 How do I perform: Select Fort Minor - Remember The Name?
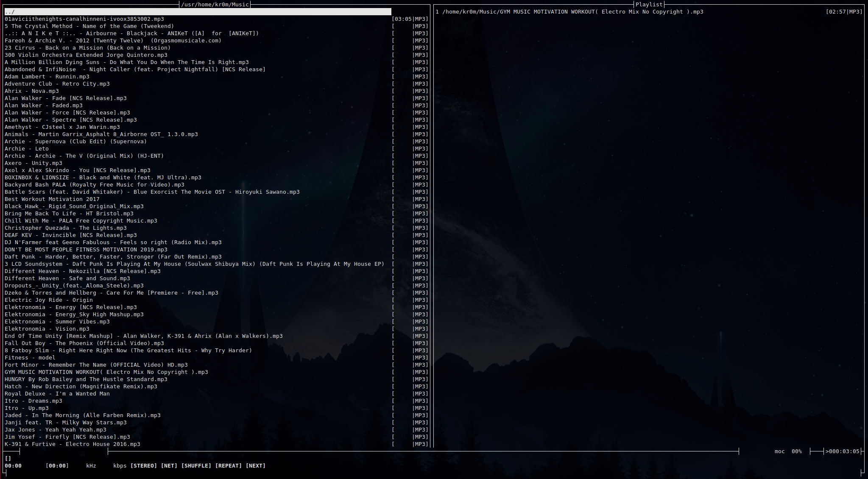pos(96,365)
